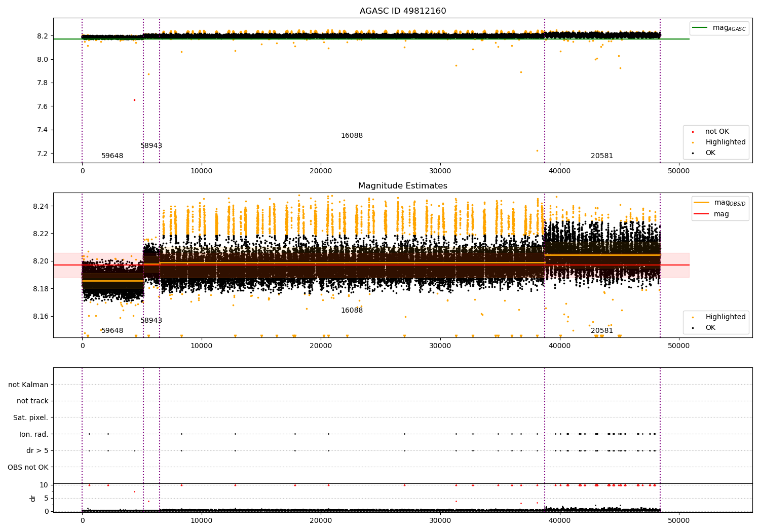Click the 8.20 y-tick label
The height and width of the screenshot is (532, 760).
pyautogui.click(x=41, y=261)
